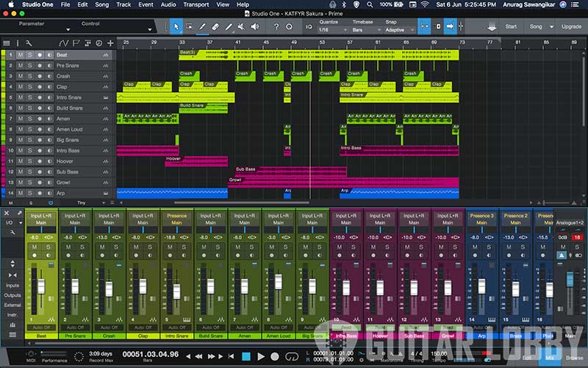588x368 pixels.
Task: Toggle autoscroll blue arrow button
Action: [450, 26]
